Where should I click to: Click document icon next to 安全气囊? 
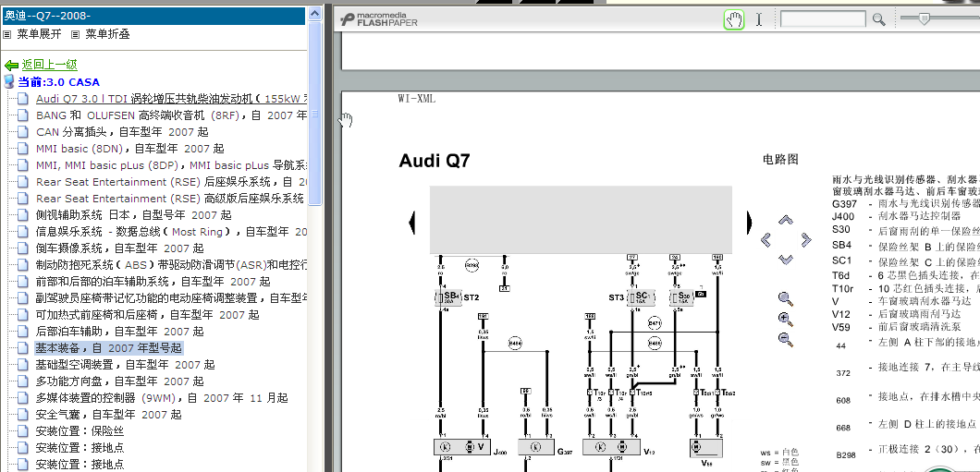click(x=22, y=415)
